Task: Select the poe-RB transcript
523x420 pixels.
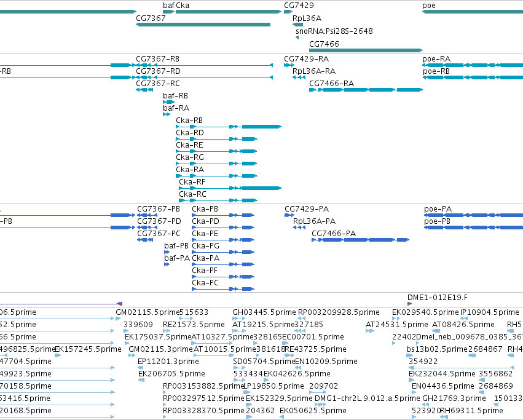Action: pyautogui.click(x=473, y=77)
